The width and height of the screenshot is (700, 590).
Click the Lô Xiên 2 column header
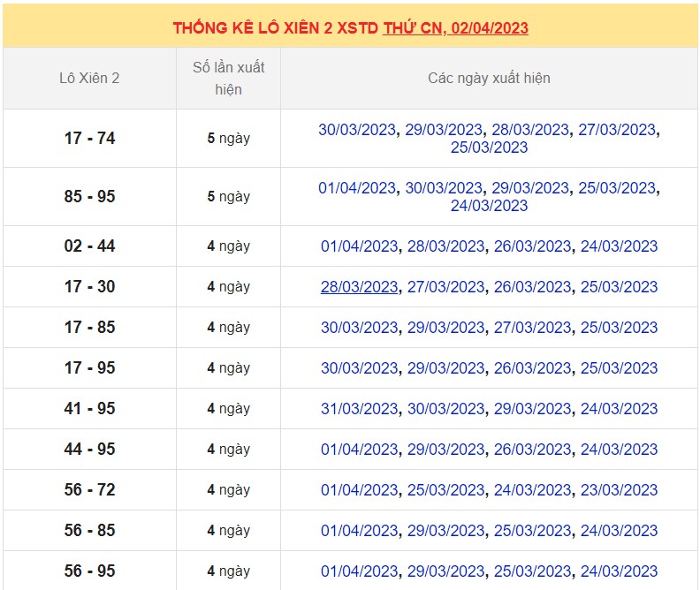pyautogui.click(x=89, y=78)
